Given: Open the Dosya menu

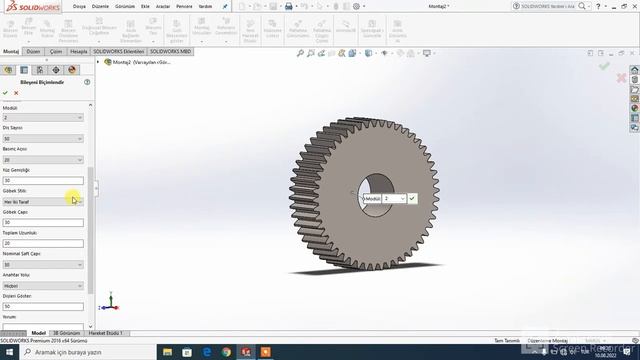Looking at the screenshot, I should [x=79, y=7].
